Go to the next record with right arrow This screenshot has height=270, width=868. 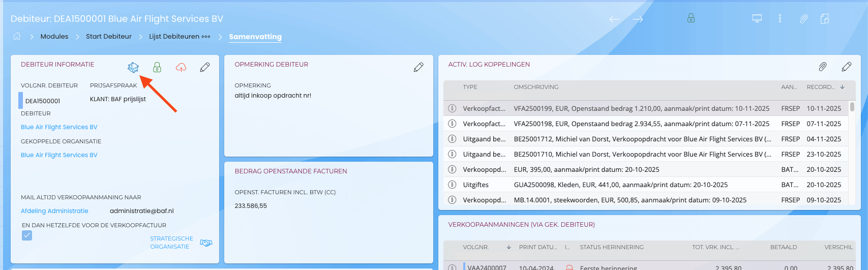click(x=638, y=19)
